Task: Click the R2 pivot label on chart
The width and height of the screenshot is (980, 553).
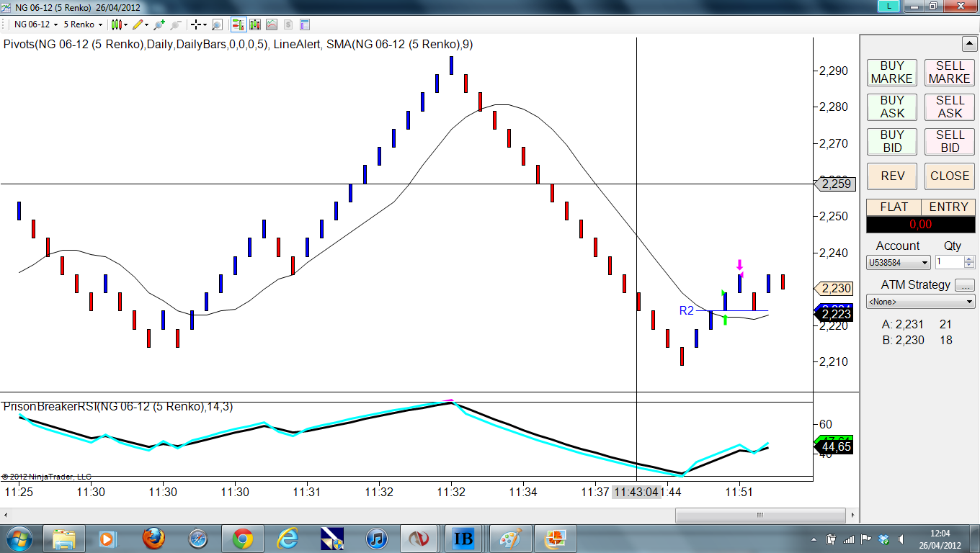Action: [686, 310]
